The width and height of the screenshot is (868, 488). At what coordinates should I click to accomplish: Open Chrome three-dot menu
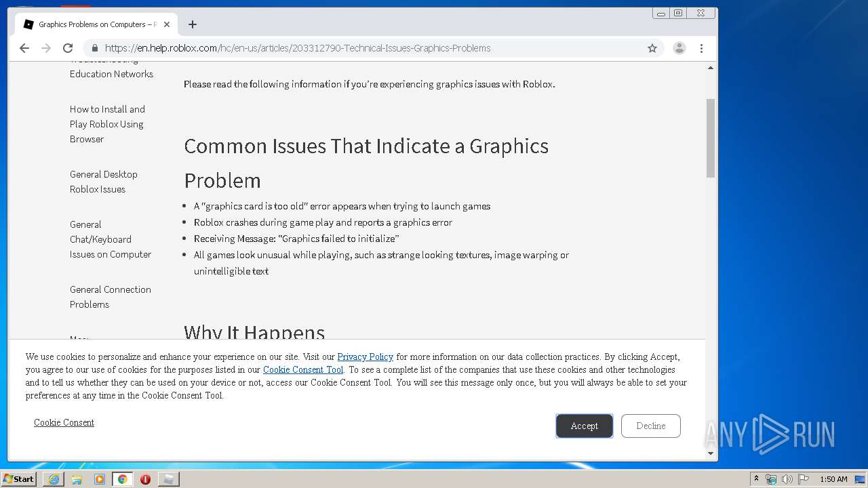701,48
